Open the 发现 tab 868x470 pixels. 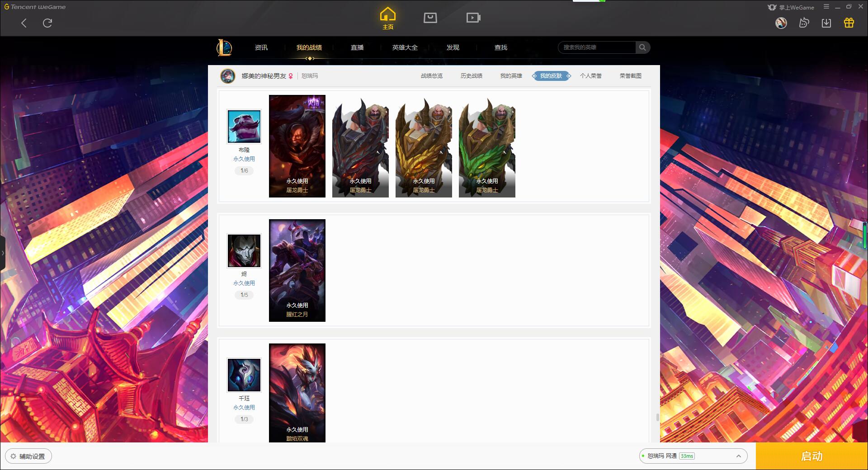click(453, 47)
